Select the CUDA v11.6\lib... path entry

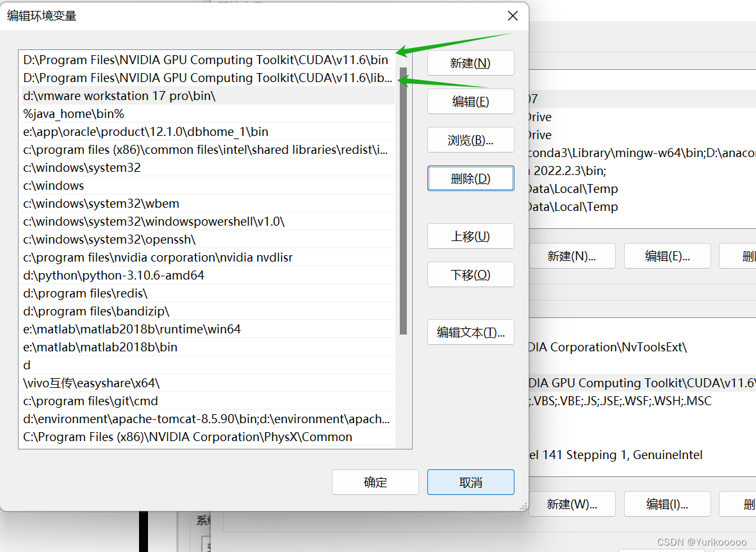point(208,78)
